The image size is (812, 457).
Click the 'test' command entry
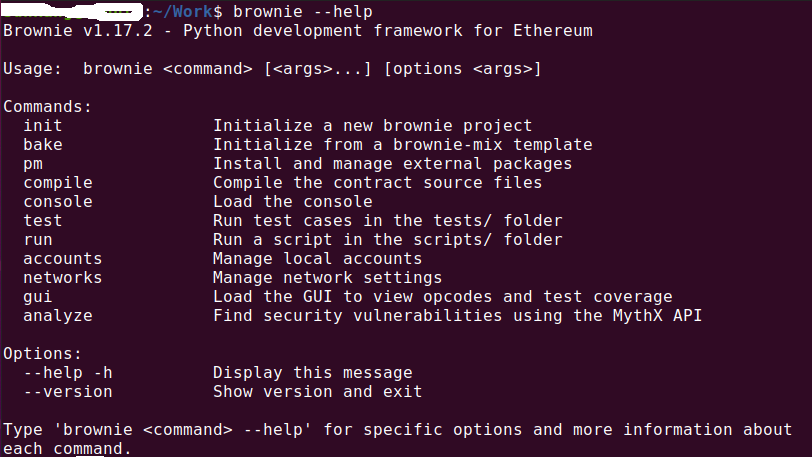(x=42, y=221)
